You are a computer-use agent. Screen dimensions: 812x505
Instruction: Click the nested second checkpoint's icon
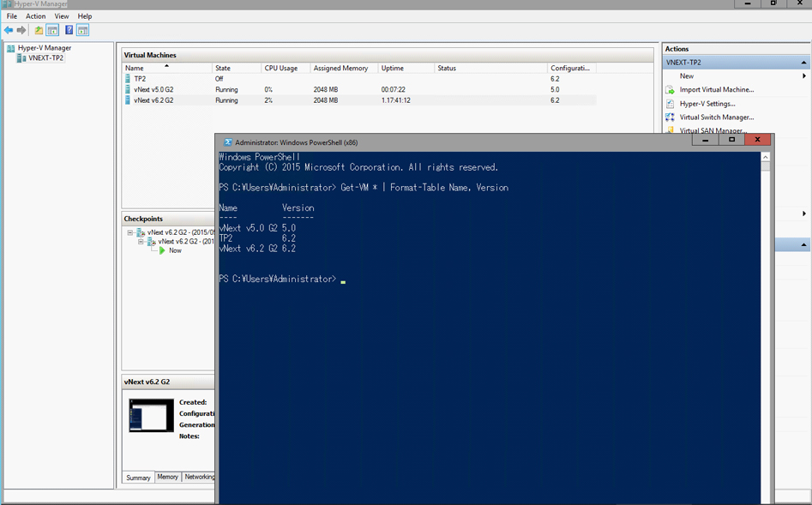click(152, 242)
